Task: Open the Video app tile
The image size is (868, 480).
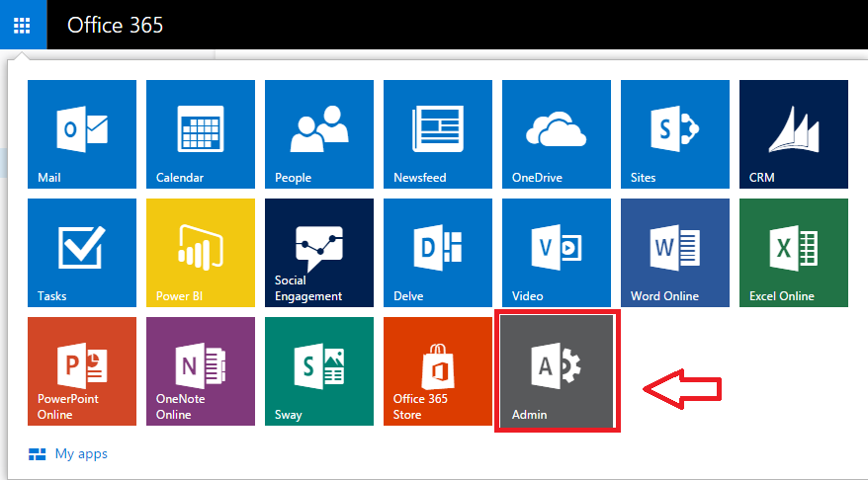Action: (x=557, y=253)
